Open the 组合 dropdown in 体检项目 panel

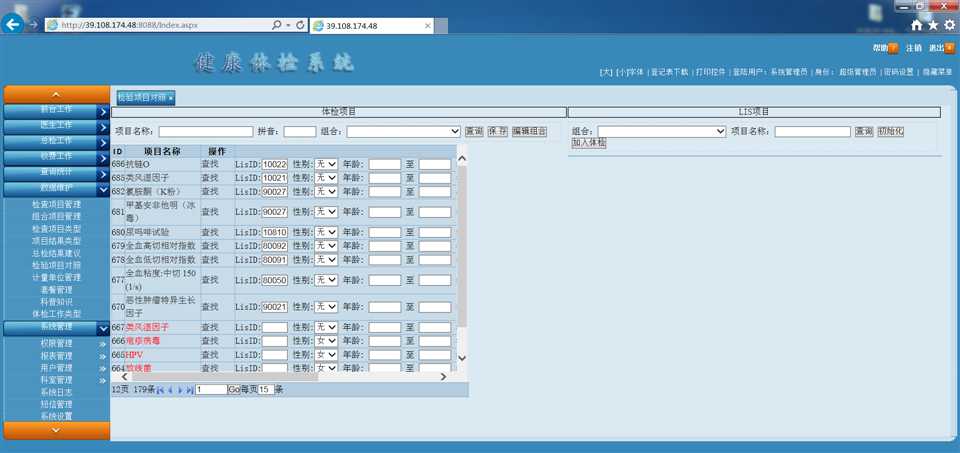(x=403, y=132)
